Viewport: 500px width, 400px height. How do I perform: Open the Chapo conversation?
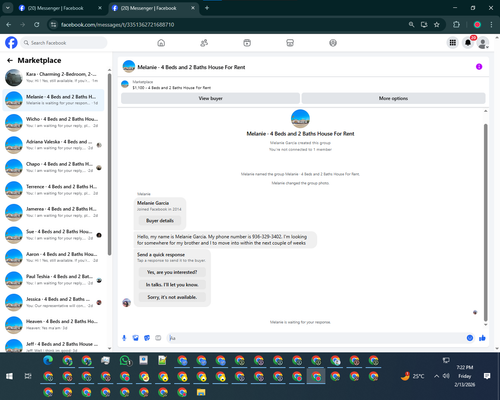pos(53,167)
